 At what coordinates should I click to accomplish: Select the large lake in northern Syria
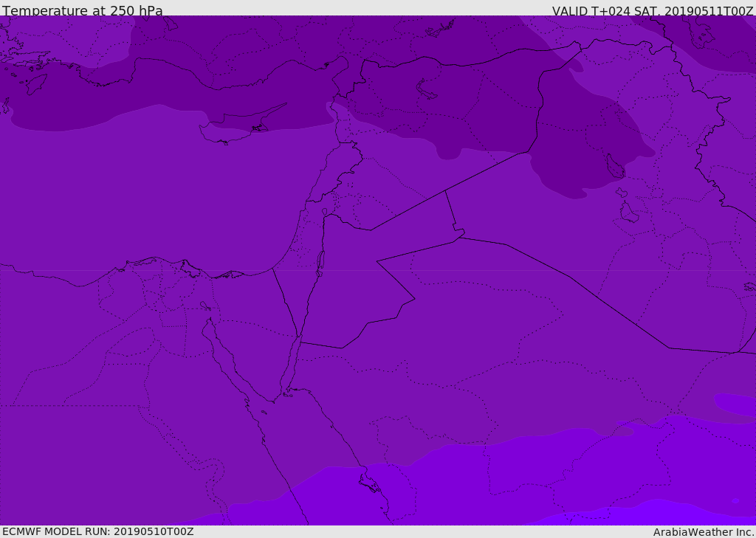[427, 89]
